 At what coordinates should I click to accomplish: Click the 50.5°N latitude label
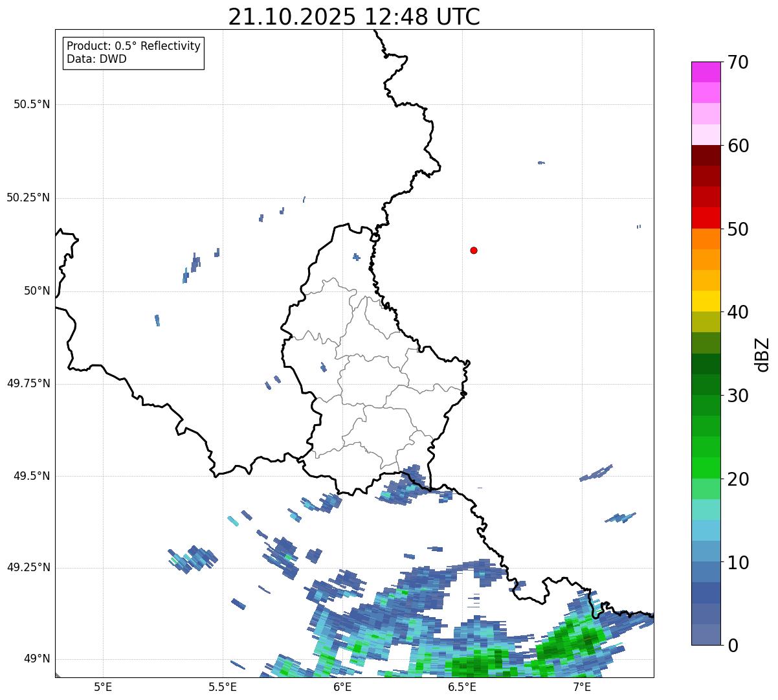(32, 104)
